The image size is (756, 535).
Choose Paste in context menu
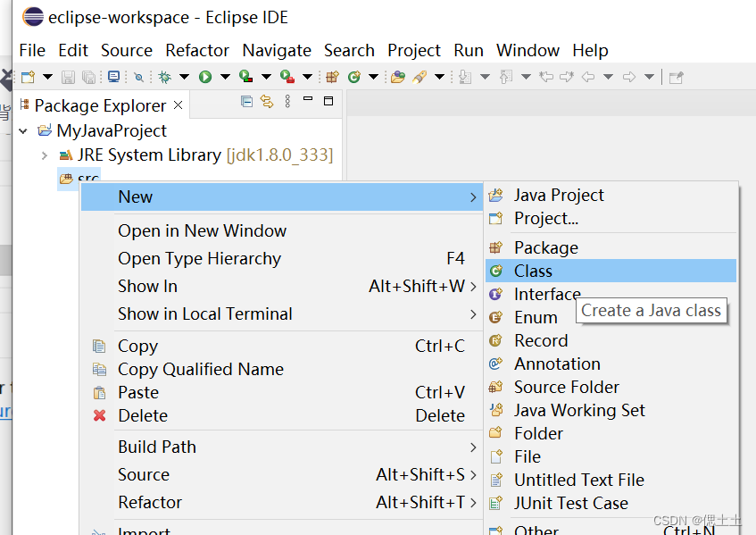[281, 392]
